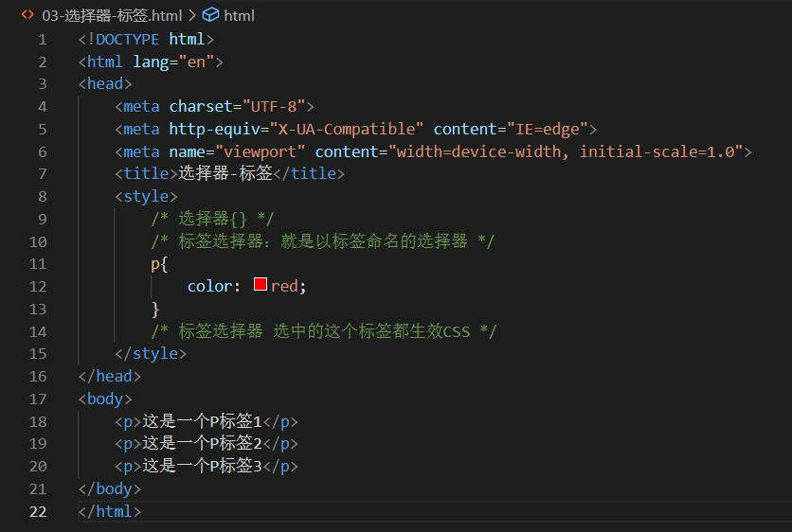This screenshot has width=792, height=532.
Task: Click the closing body tag
Action: pyautogui.click(x=110, y=489)
